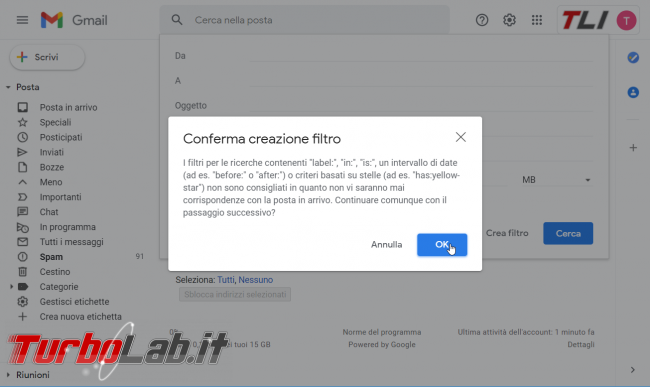Open the main menu hamburger icon
The image size is (650, 387).
[x=22, y=20]
